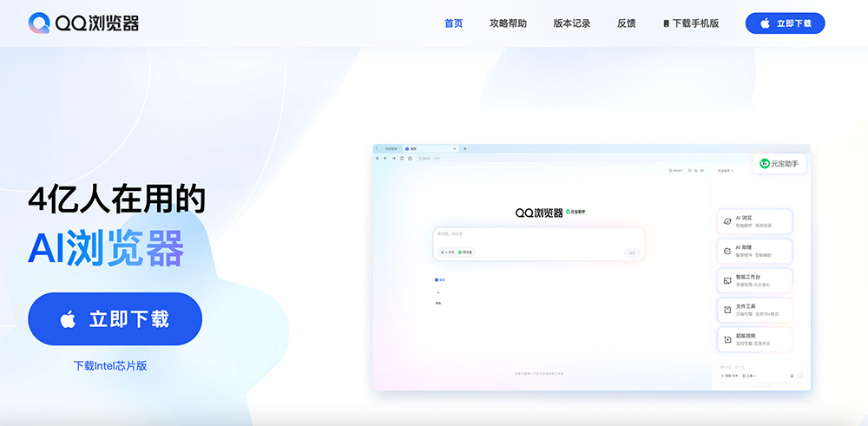Click the phone icon beside 下载手机版
868x426 pixels.
pyautogui.click(x=667, y=23)
